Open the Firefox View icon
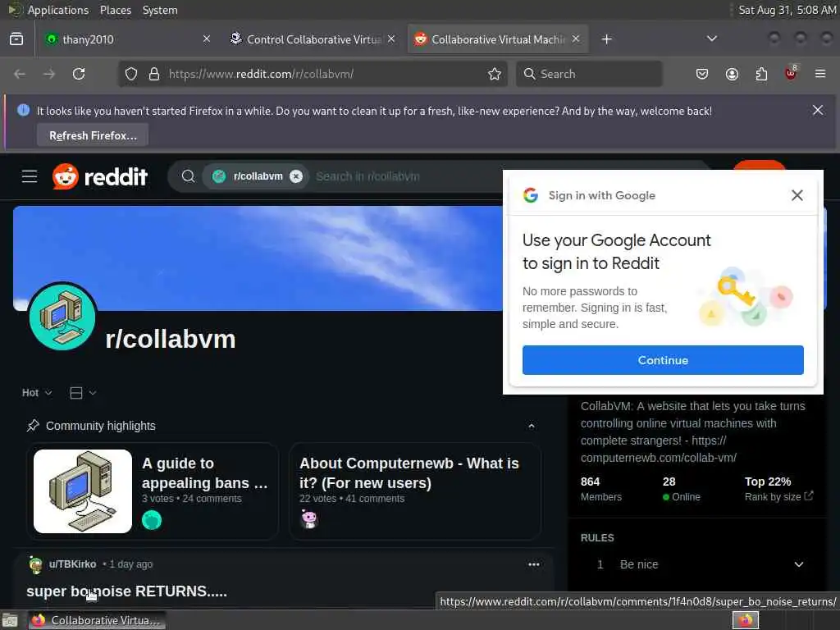The height and width of the screenshot is (630, 840). click(16, 39)
